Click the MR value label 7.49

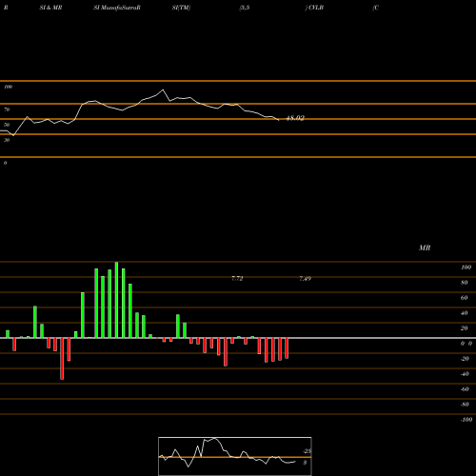pos(305,279)
